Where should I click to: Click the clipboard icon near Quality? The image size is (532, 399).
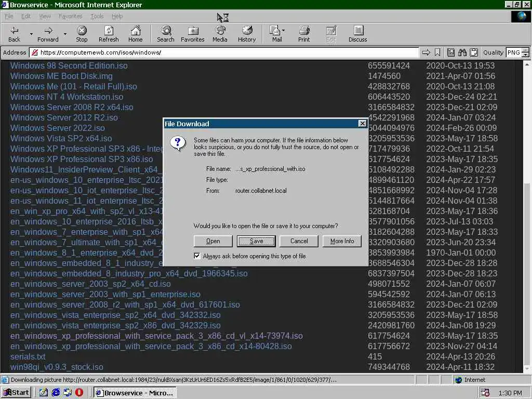pos(474,52)
